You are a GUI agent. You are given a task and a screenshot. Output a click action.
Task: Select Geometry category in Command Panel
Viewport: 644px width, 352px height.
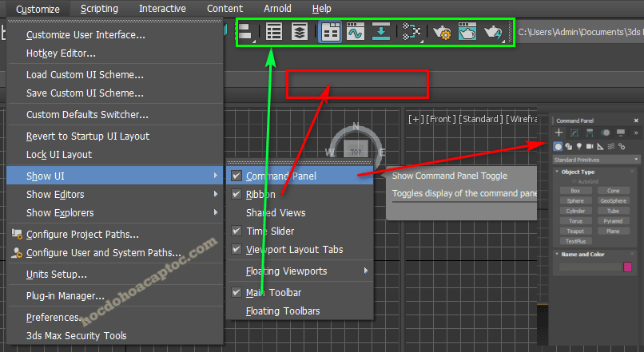tap(558, 146)
